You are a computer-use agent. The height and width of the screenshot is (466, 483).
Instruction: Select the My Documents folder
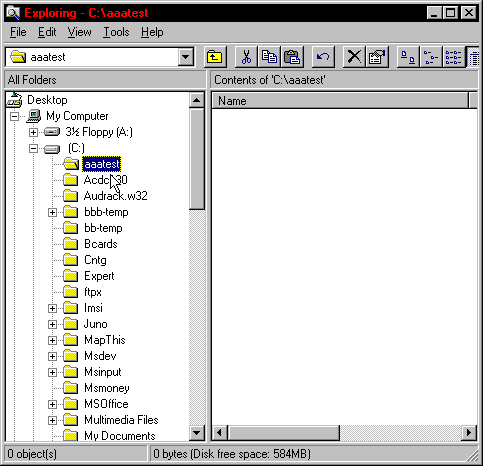point(120,435)
